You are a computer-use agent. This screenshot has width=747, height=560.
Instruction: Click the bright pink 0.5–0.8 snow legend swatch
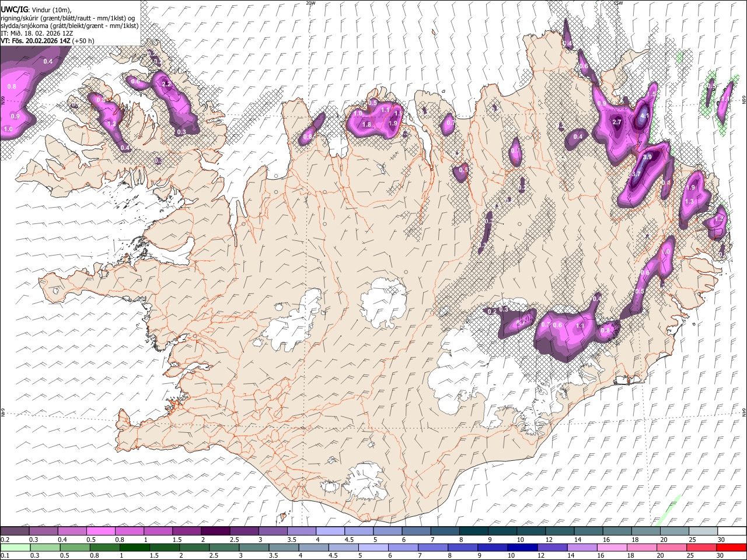pyautogui.click(x=101, y=531)
